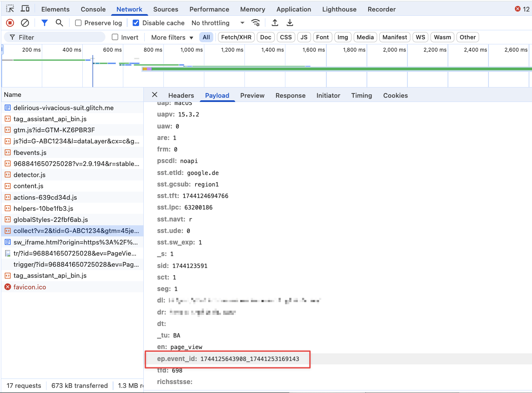This screenshot has width=532, height=393.
Task: Click the record network log icon
Action: tap(10, 23)
